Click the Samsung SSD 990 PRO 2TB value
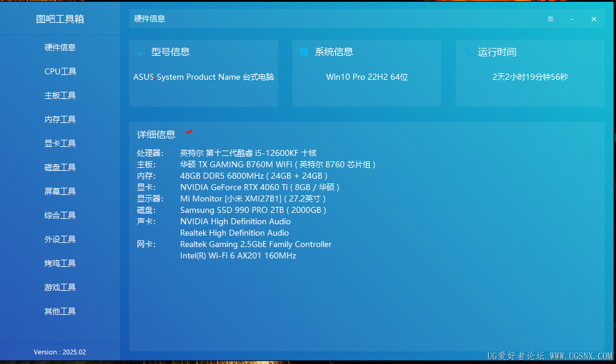The height and width of the screenshot is (364, 616). (253, 210)
